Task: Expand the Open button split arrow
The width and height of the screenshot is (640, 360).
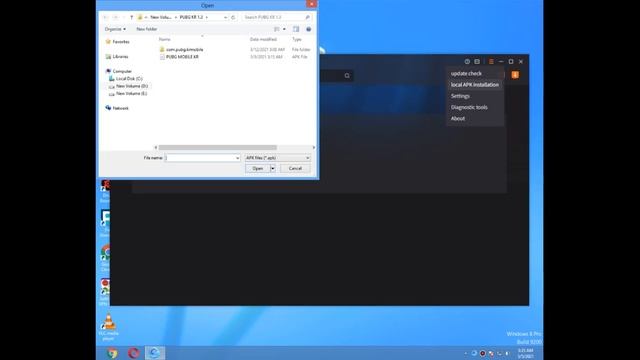Action: coord(273,169)
